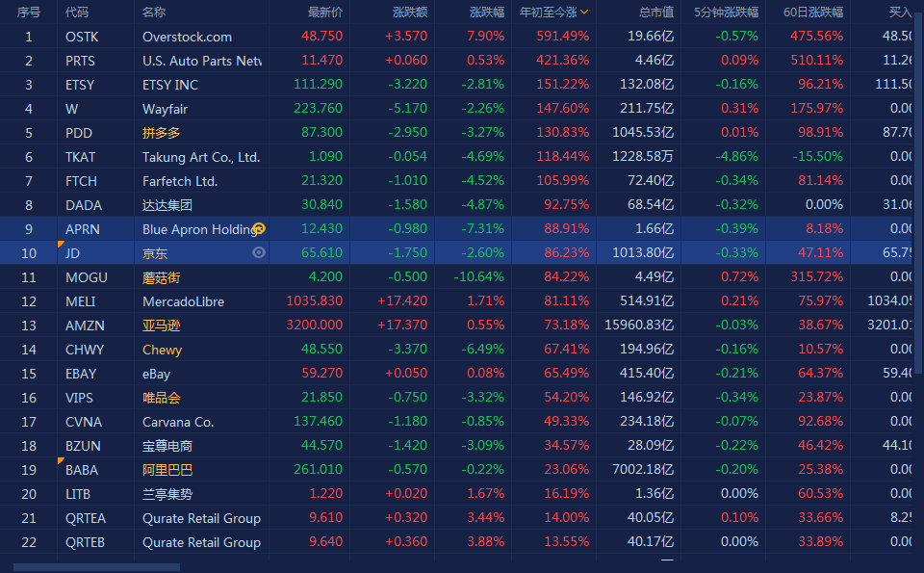Viewport: 924px width, 573px height.
Task: Select PRTS year-to-date gain 421.36%
Action: [x=563, y=60]
